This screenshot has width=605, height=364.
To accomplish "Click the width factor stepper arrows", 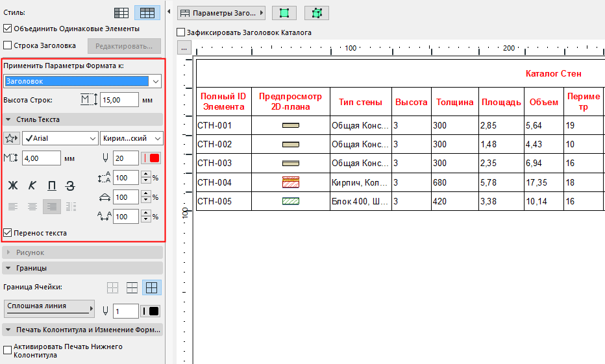I will 146,197.
